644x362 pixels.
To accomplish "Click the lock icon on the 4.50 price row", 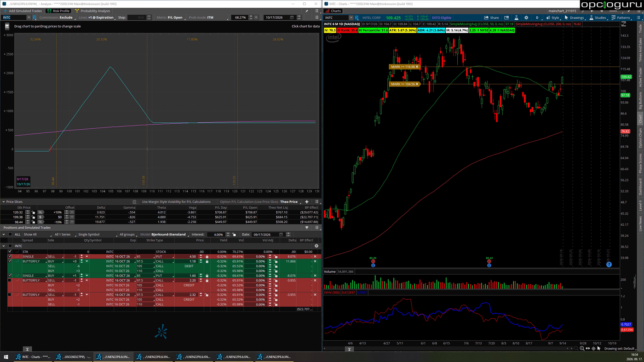I will pos(207,257).
